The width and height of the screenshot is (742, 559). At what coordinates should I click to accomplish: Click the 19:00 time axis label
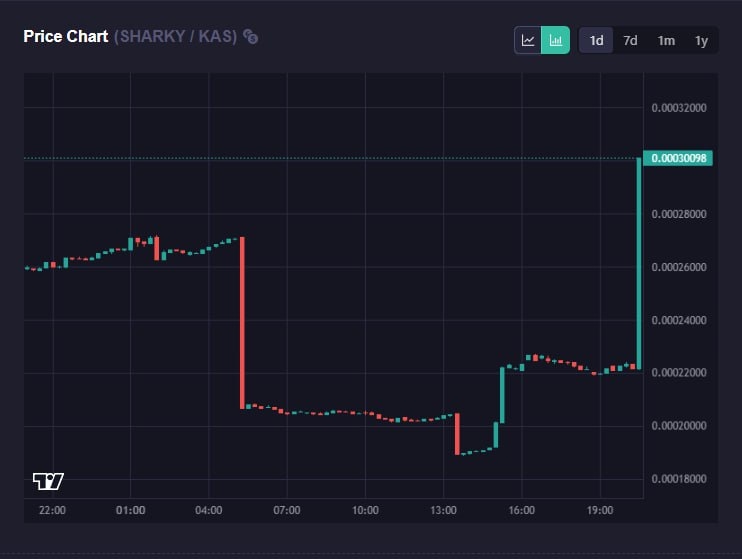[600, 510]
